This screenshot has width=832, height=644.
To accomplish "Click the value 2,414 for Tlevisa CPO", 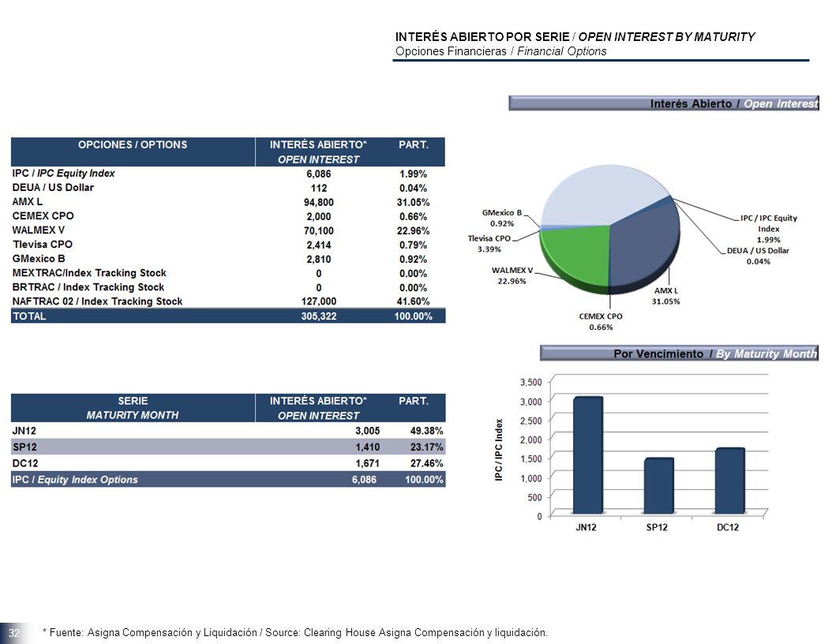I will click(x=318, y=245).
